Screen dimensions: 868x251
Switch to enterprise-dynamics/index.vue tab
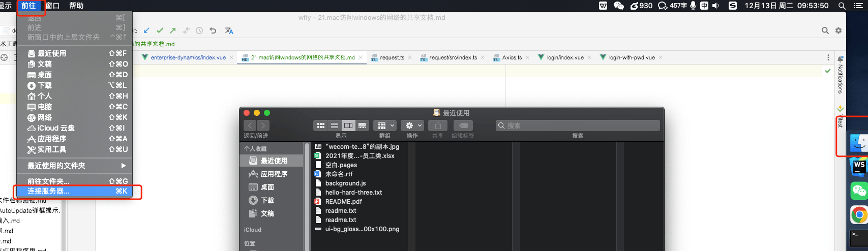coord(188,57)
